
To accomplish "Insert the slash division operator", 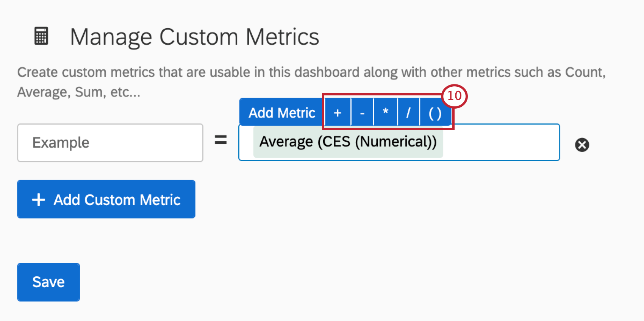I will coord(408,113).
